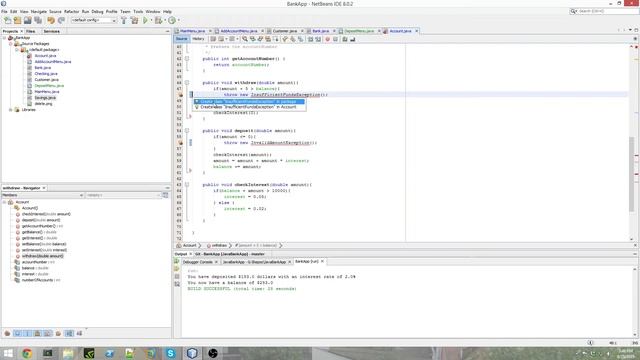The height and width of the screenshot is (360, 640).
Task: Open the Refactor menu
Action: pyautogui.click(x=71, y=12)
